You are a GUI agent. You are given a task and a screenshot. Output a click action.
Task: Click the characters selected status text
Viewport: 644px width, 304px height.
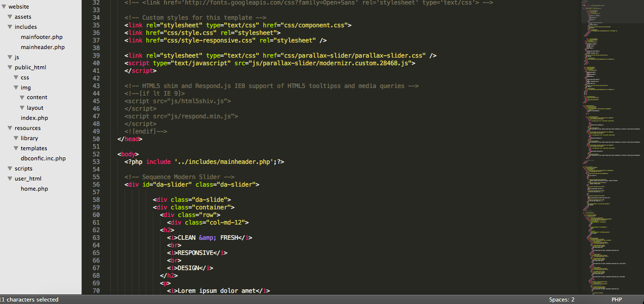coord(29,299)
